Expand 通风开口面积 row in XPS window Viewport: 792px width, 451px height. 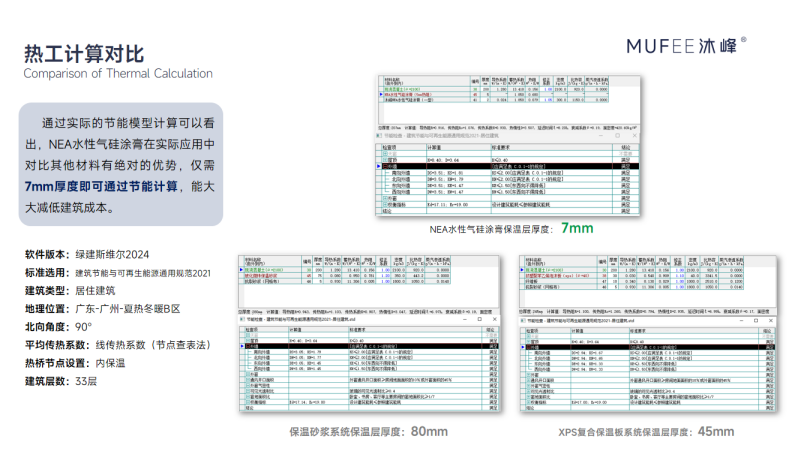coord(529,380)
